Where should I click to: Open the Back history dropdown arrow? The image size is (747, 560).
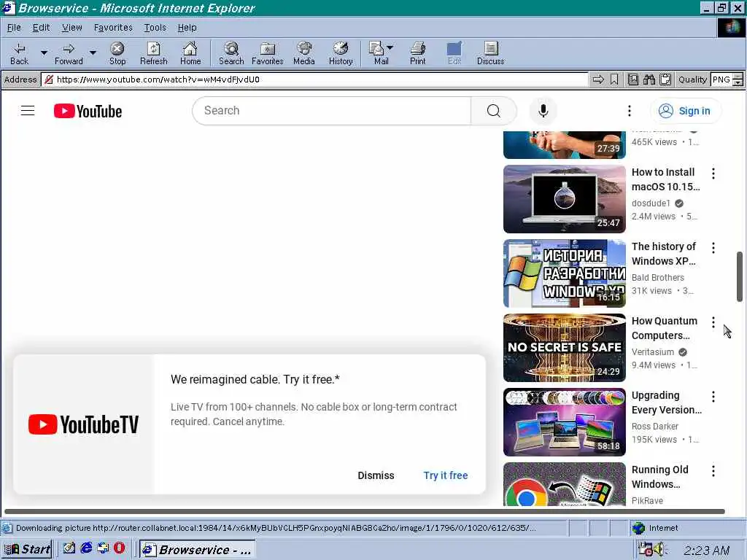44,52
